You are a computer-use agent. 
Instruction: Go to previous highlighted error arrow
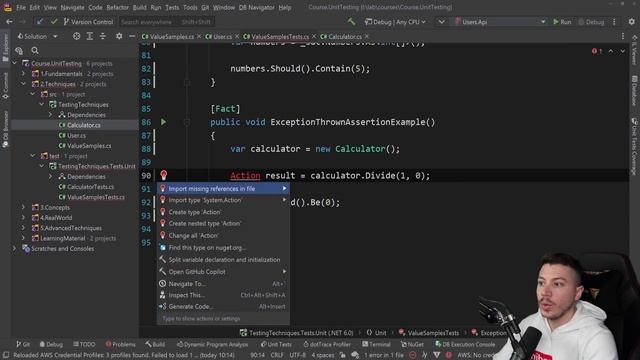[611, 51]
